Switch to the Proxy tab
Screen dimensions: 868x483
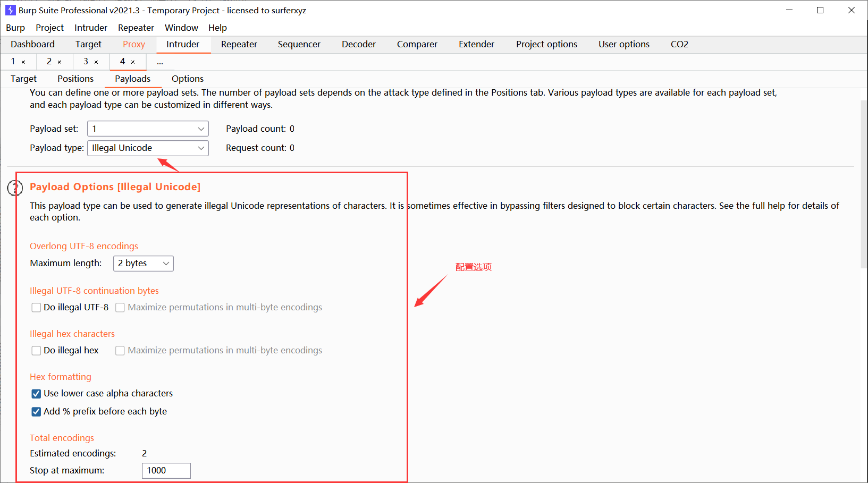pyautogui.click(x=134, y=44)
